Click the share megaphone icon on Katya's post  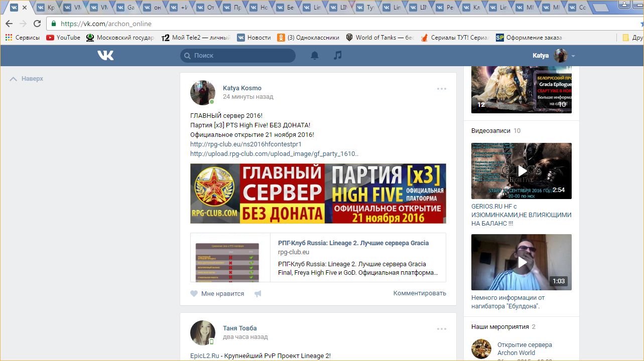[x=258, y=294]
